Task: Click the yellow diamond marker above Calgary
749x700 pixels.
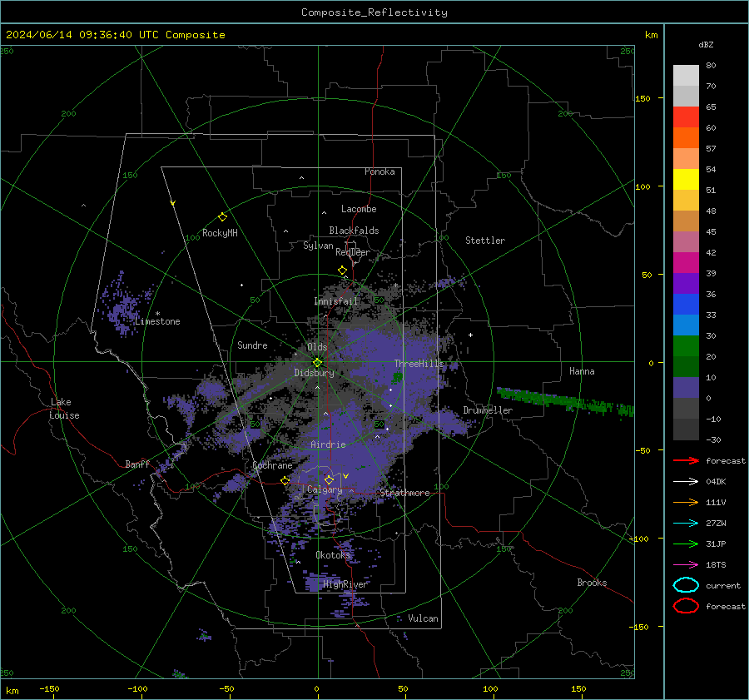Action: pos(329,479)
